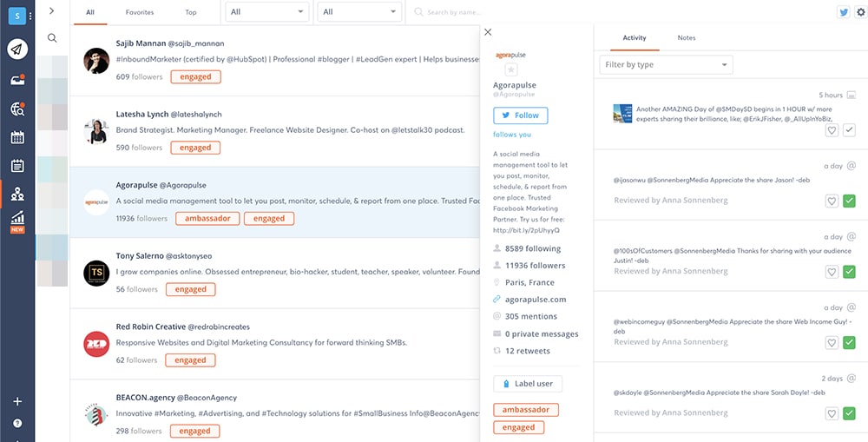This screenshot has width=868, height=442.
Task: Open the calendar grid icon in left sidebar
Action: (x=17, y=137)
